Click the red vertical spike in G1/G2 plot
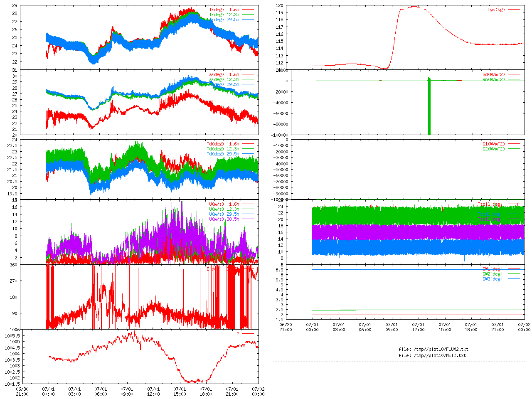532x399 pixels. (445, 170)
